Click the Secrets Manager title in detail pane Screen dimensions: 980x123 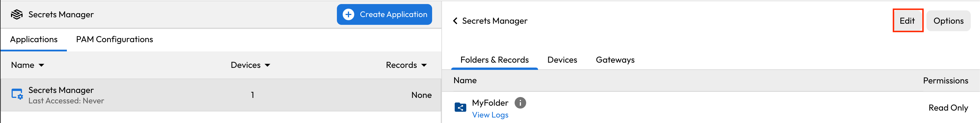pyautogui.click(x=495, y=21)
